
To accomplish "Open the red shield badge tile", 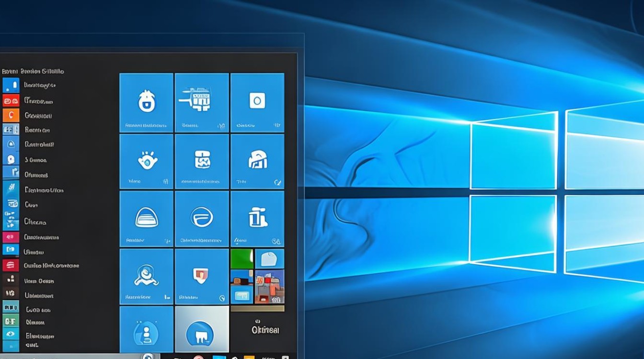I will 202,276.
